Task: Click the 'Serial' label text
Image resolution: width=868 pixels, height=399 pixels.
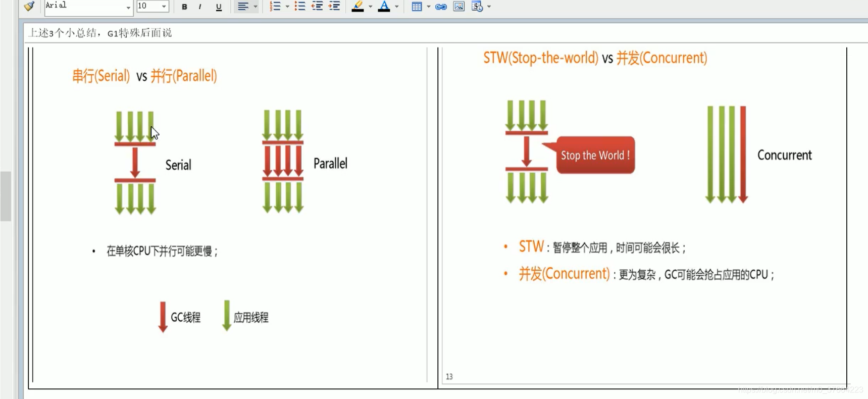Action: (178, 165)
